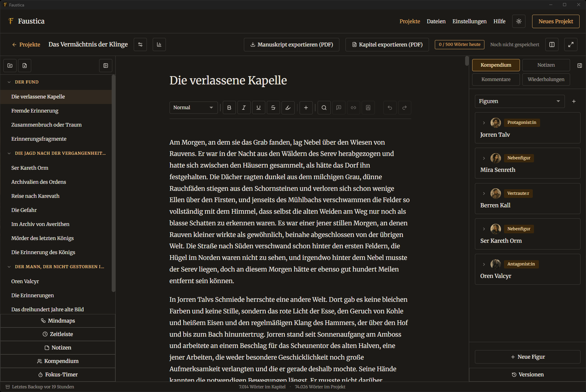586x392 pixels.
Task: Click the Faustica logo icon in header
Action: click(11, 21)
